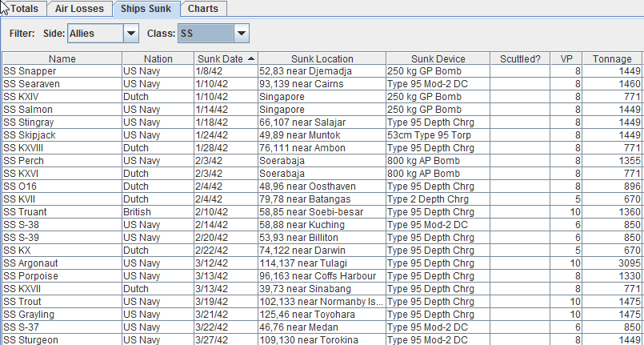Select the SS Stingray name cell
The height and width of the screenshot is (345, 644).
(x=62, y=122)
